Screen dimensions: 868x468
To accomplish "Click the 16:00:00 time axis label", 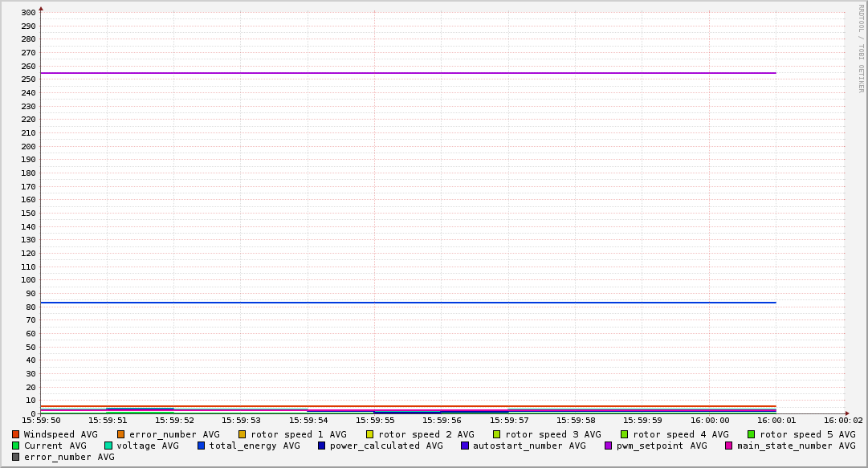I will pyautogui.click(x=710, y=420).
